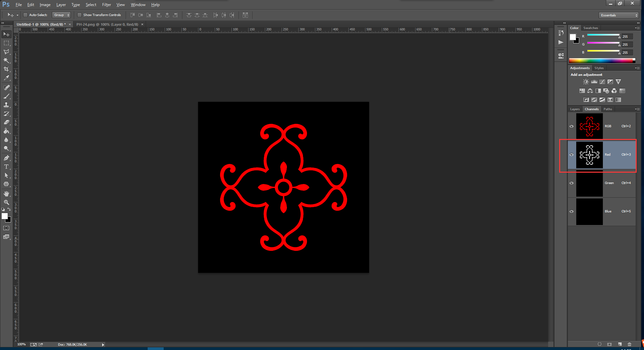Open the Image menu

tap(45, 5)
